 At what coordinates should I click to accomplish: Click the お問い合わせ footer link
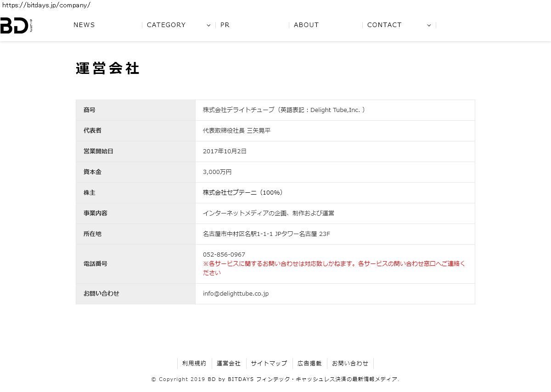coord(350,364)
